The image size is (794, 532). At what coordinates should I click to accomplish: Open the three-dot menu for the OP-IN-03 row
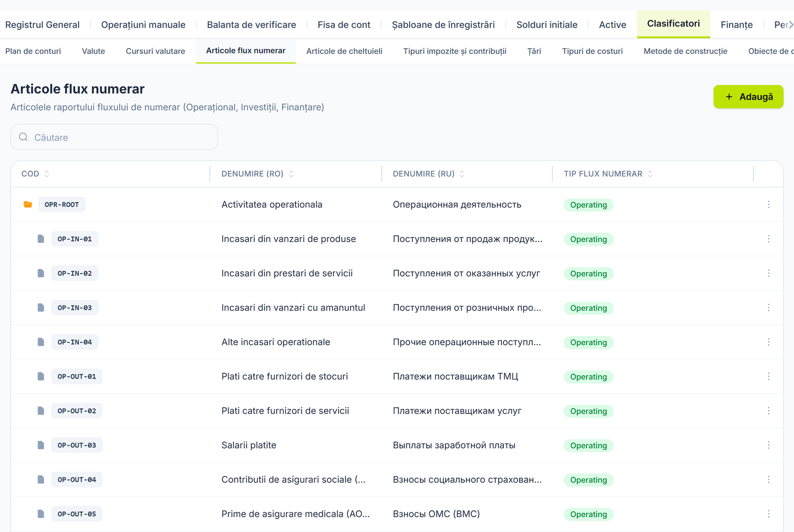(x=769, y=308)
